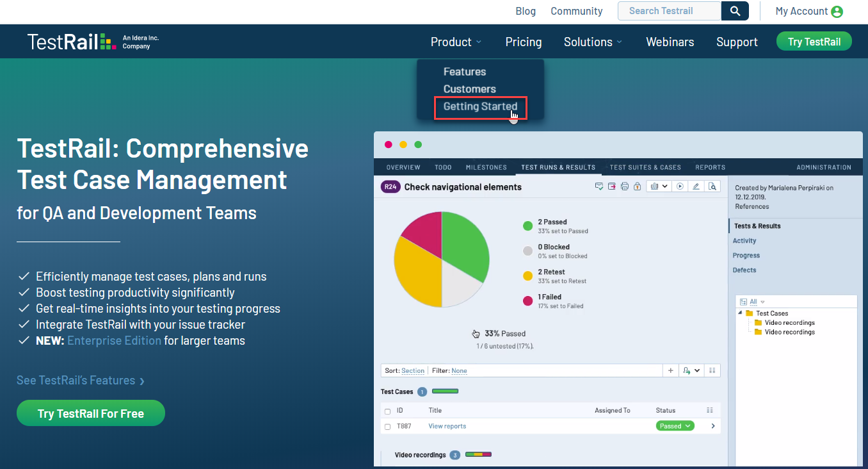Click Try TestRail For Free button
This screenshot has width=868, height=469.
click(91, 413)
